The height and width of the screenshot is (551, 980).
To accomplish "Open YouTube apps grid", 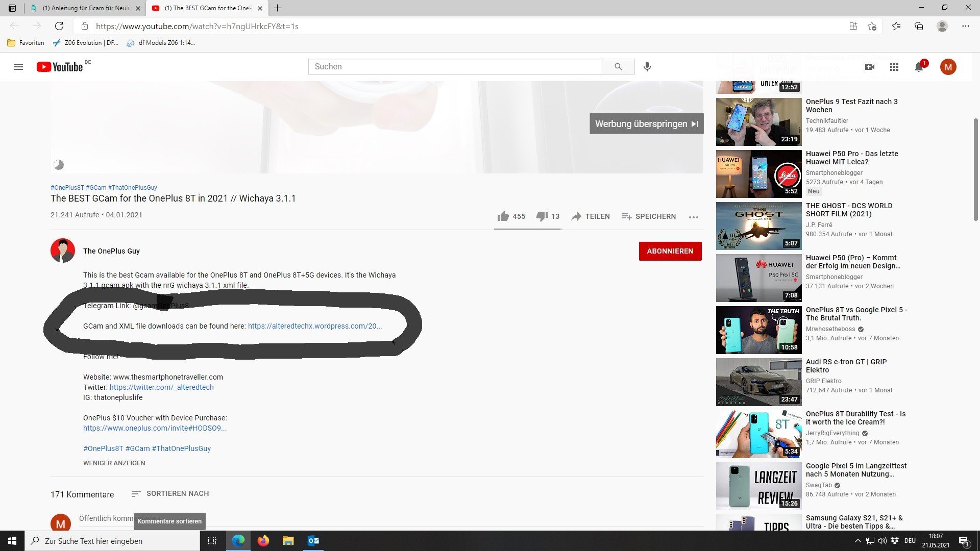I will [x=894, y=67].
